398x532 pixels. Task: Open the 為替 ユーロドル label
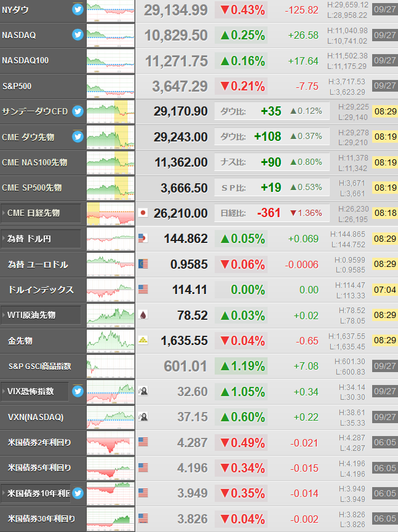[38, 264]
